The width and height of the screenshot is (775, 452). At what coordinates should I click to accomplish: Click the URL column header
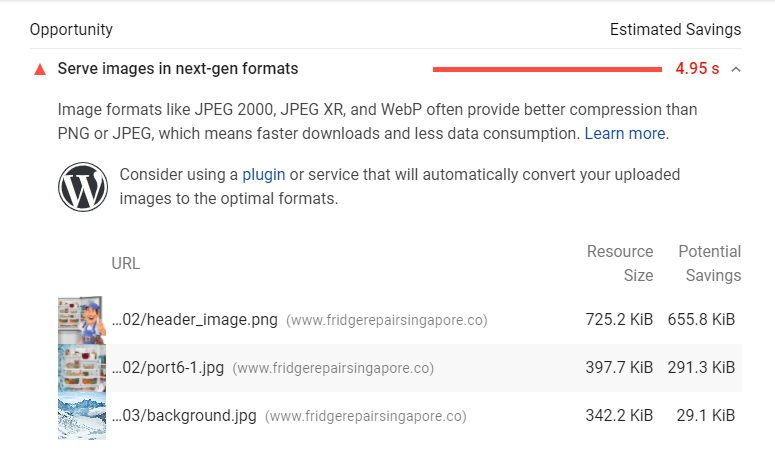point(126,264)
